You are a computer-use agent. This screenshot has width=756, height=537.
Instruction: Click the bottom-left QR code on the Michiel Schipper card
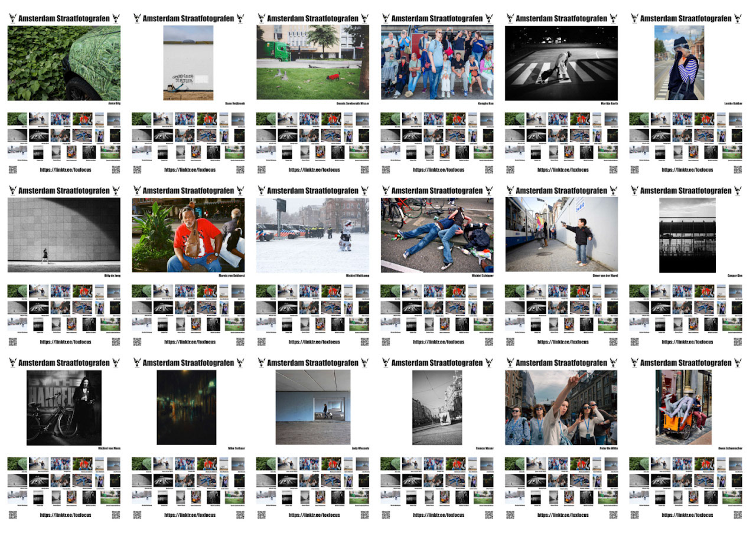coord(386,342)
